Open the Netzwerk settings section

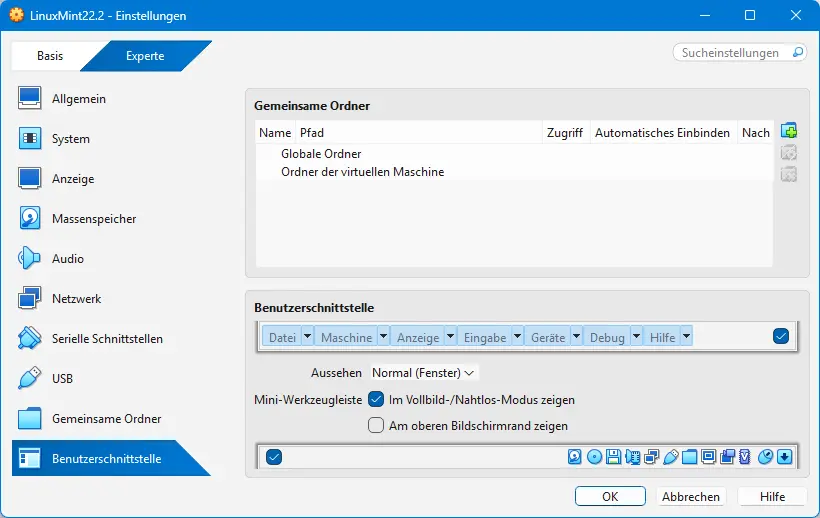point(76,299)
